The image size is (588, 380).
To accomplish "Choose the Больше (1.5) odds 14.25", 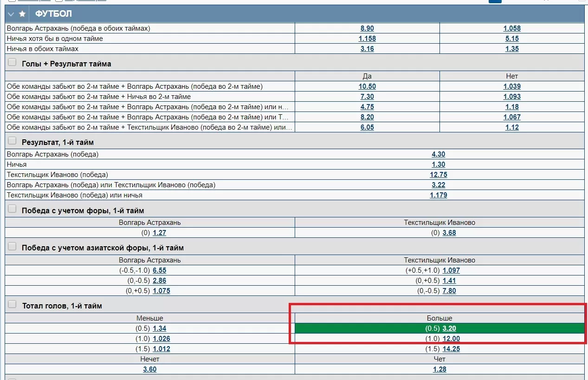I will coord(451,349).
